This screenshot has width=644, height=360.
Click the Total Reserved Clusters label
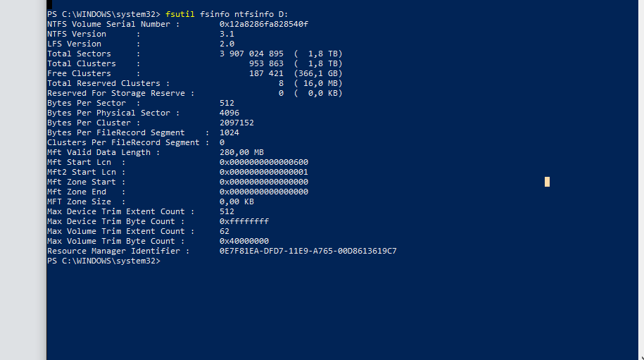click(x=103, y=83)
